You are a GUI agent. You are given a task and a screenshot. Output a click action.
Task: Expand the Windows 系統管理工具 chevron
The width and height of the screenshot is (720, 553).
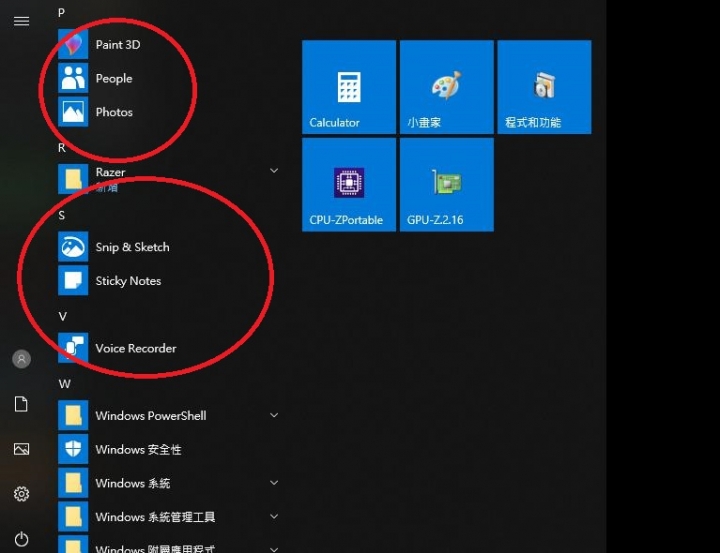[274, 516]
